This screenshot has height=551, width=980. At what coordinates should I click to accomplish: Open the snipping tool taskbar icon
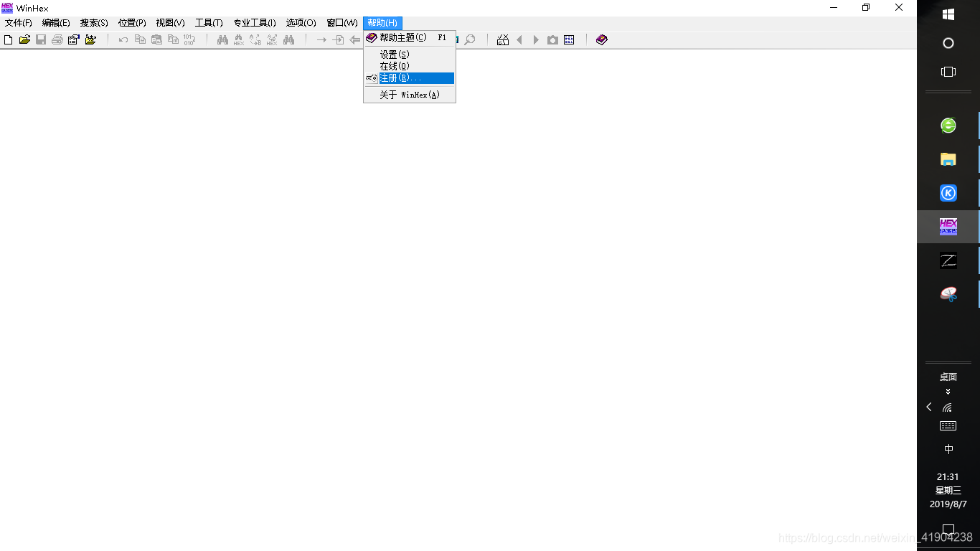click(948, 294)
